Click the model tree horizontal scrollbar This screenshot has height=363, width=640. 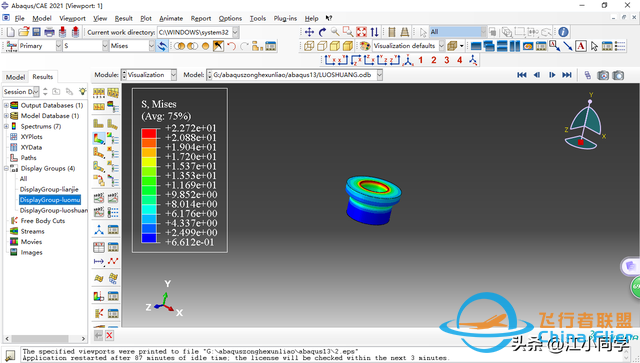pos(45,339)
